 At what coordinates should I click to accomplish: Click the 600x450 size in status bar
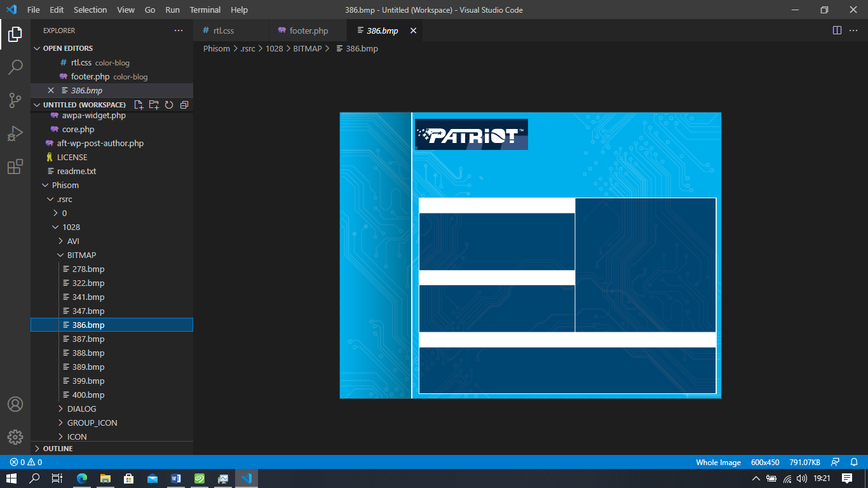click(x=765, y=462)
